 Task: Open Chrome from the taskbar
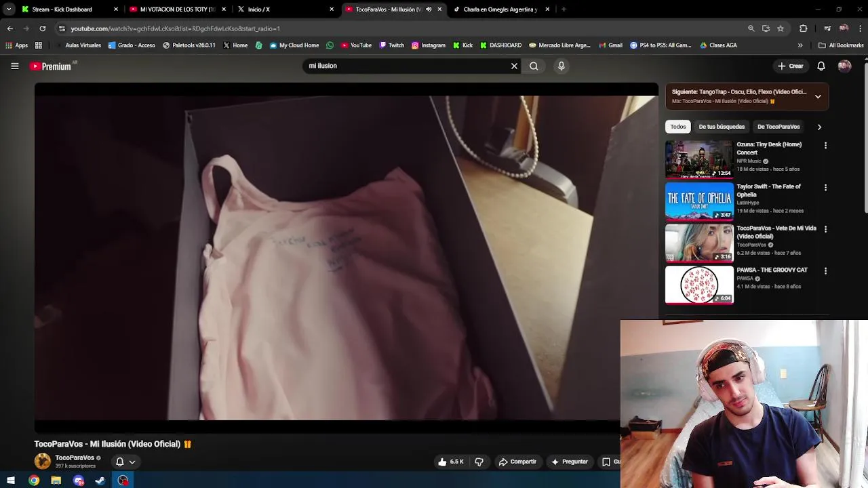click(x=34, y=480)
